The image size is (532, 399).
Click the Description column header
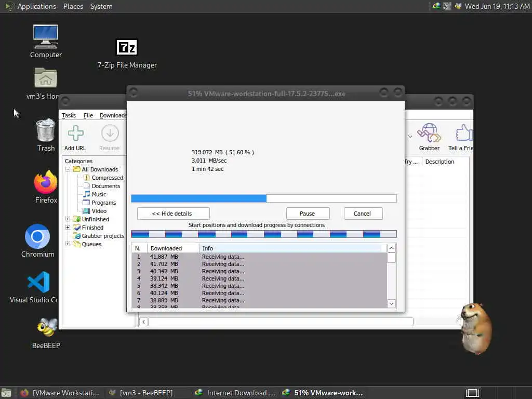click(x=445, y=162)
